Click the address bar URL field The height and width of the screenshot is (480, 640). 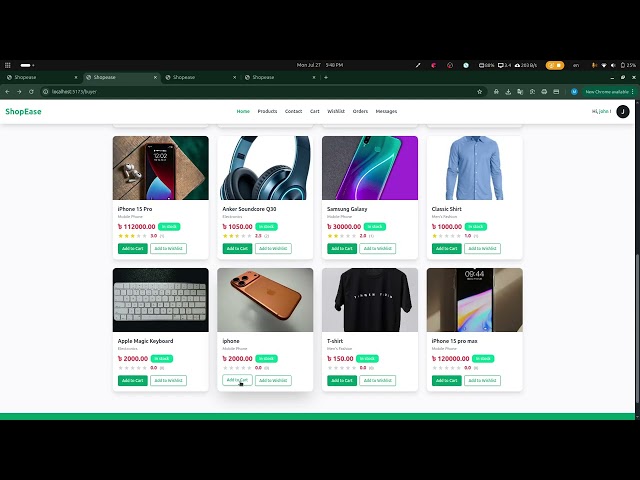pyautogui.click(x=261, y=92)
